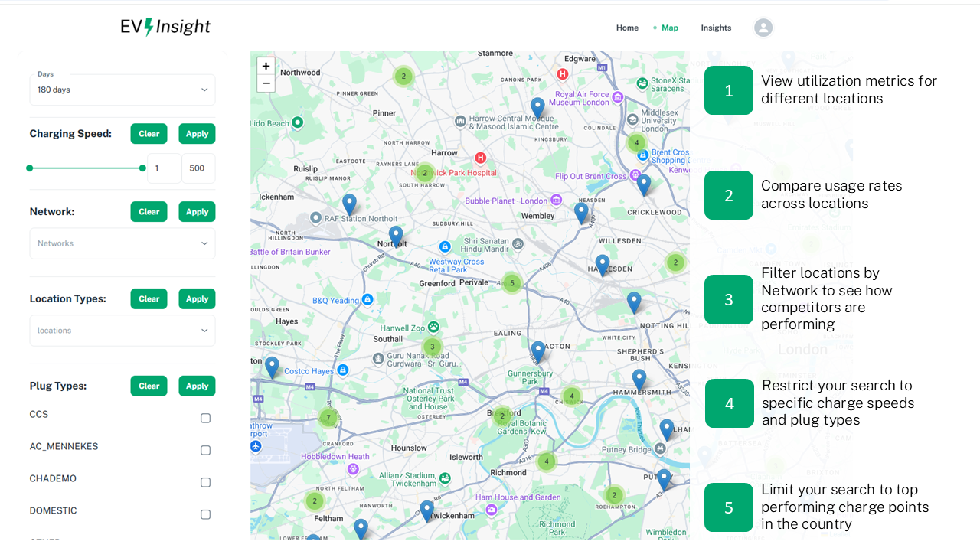
Task: Apply the Charging Speed filter
Action: pyautogui.click(x=197, y=134)
